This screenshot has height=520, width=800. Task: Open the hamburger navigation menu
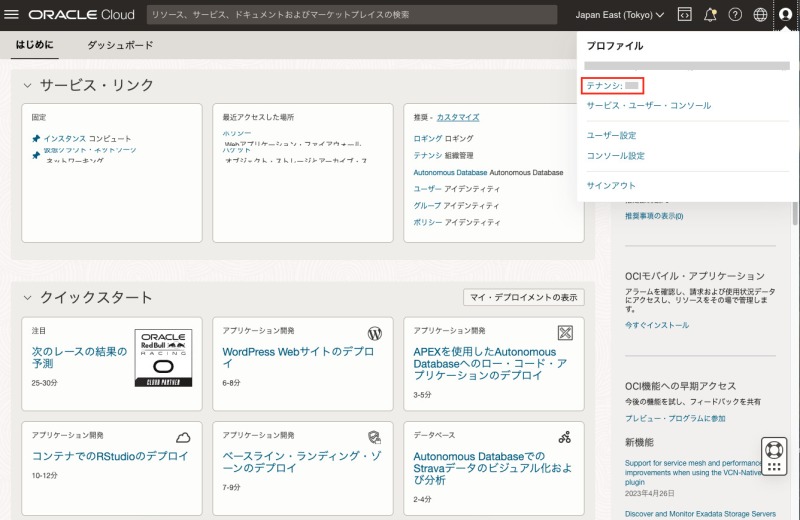[12, 15]
